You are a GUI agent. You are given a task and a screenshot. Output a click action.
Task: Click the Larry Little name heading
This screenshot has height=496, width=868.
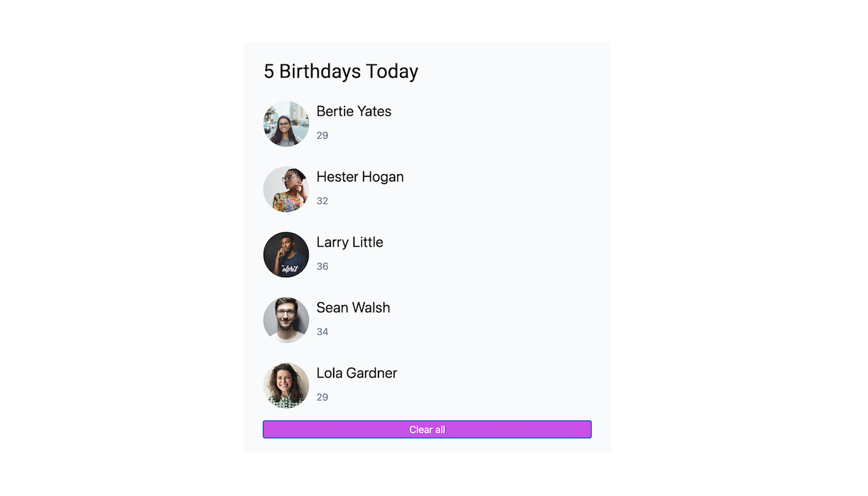point(350,242)
